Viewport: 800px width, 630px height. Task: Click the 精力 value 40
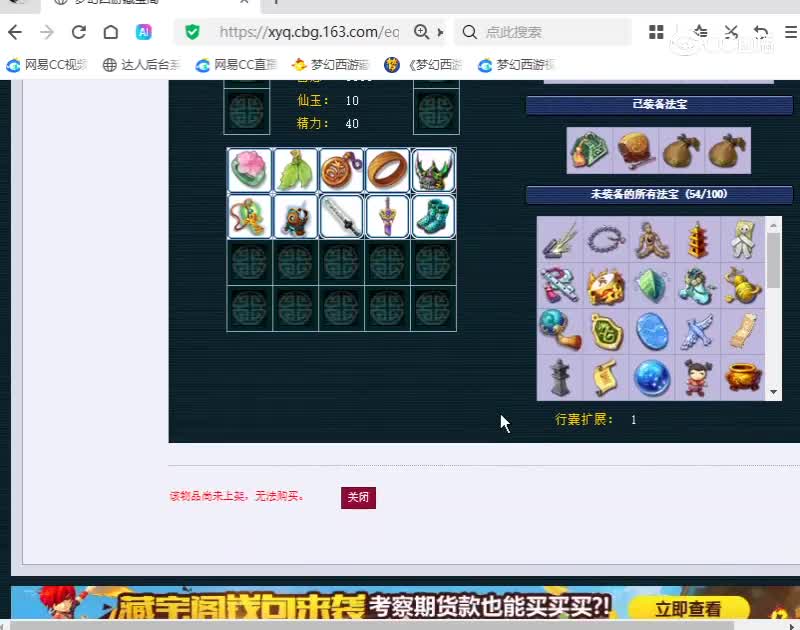point(352,124)
